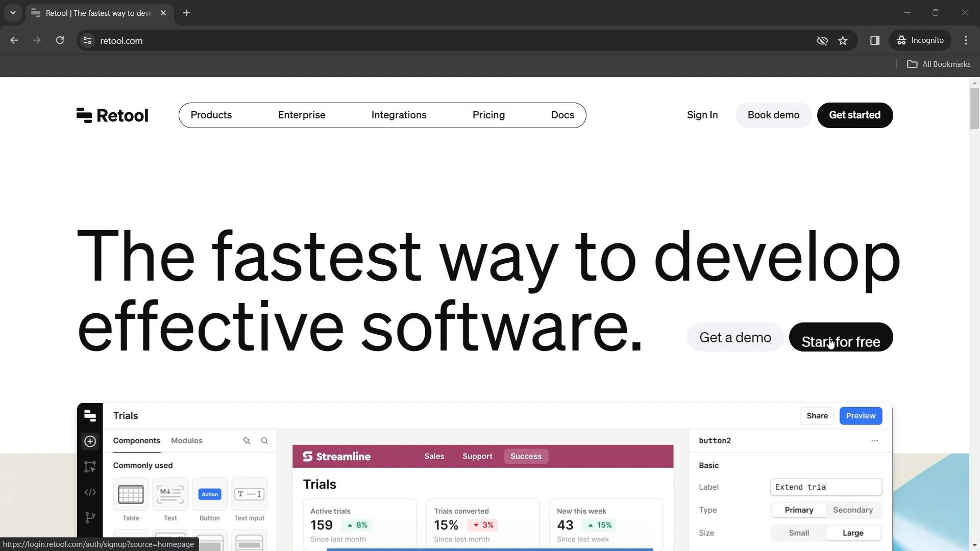Click the Streamline logo in the app preview
The height and width of the screenshot is (551, 980).
tap(337, 457)
